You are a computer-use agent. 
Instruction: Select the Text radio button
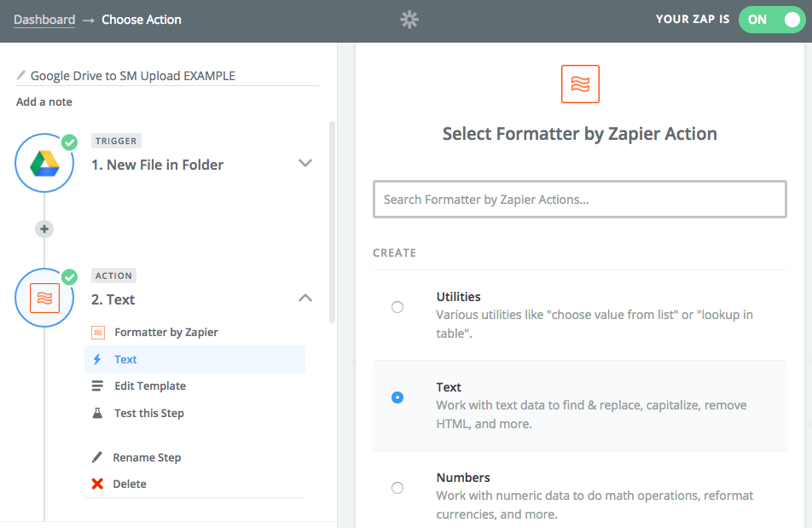tap(397, 397)
